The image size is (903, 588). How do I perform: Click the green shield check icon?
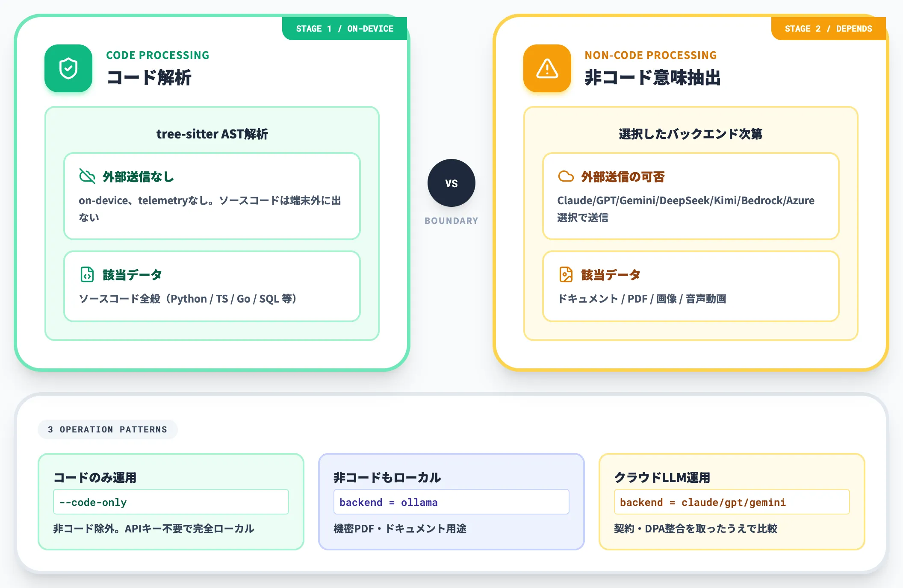click(x=68, y=68)
